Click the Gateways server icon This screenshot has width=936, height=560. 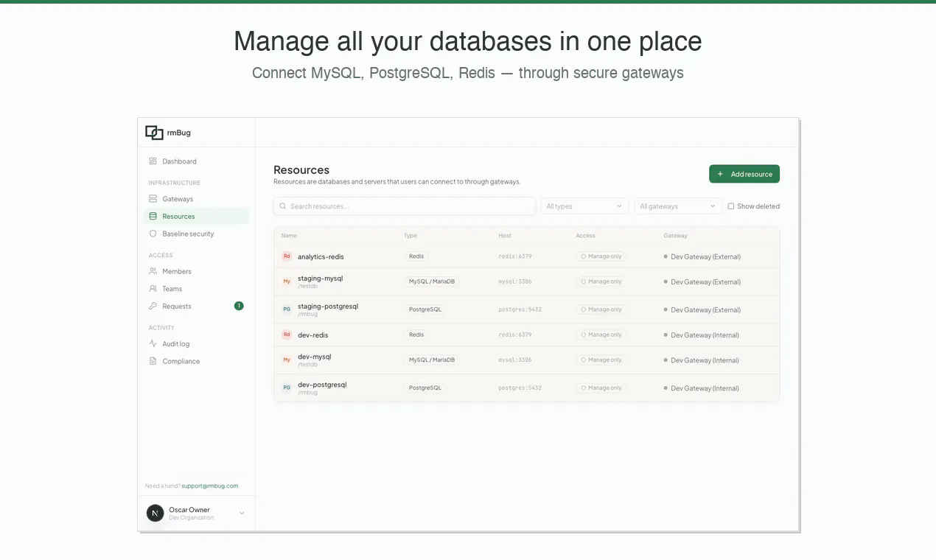pos(153,199)
